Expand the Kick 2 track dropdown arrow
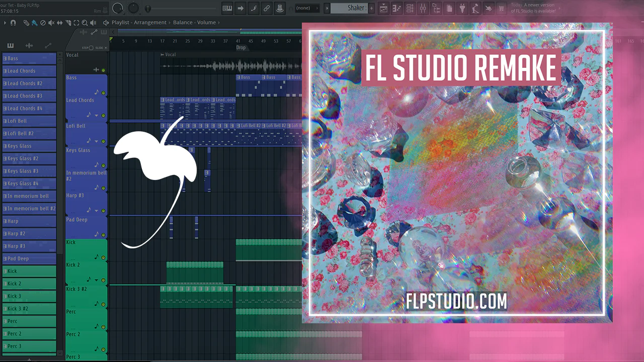The height and width of the screenshot is (362, 644). 97,280
